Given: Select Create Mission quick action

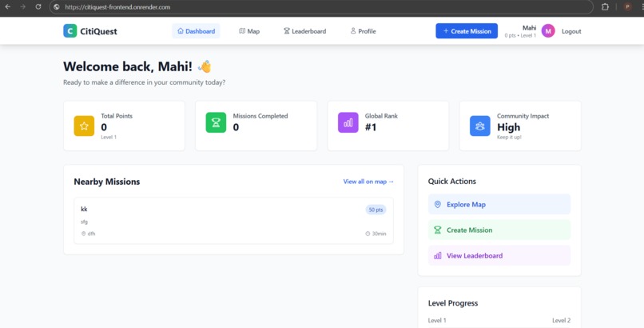Looking at the screenshot, I should [x=499, y=230].
